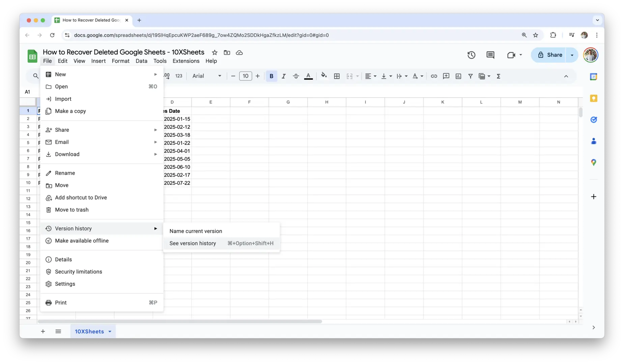Open the version history clock icon in header
Screen dimensions: 624x364
471,55
